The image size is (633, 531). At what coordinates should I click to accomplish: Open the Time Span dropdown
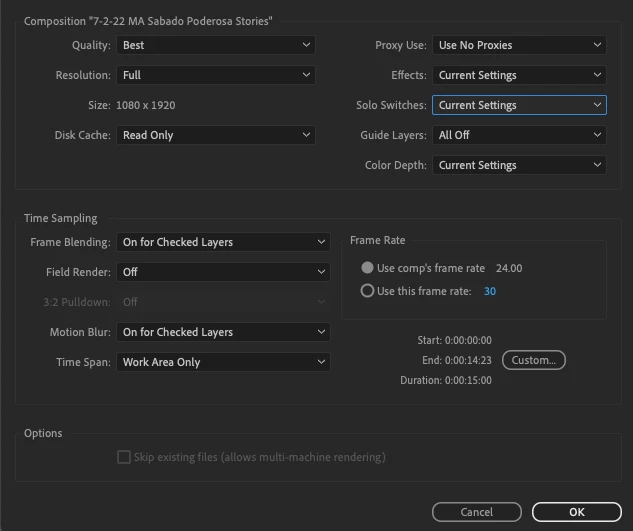coord(223,362)
